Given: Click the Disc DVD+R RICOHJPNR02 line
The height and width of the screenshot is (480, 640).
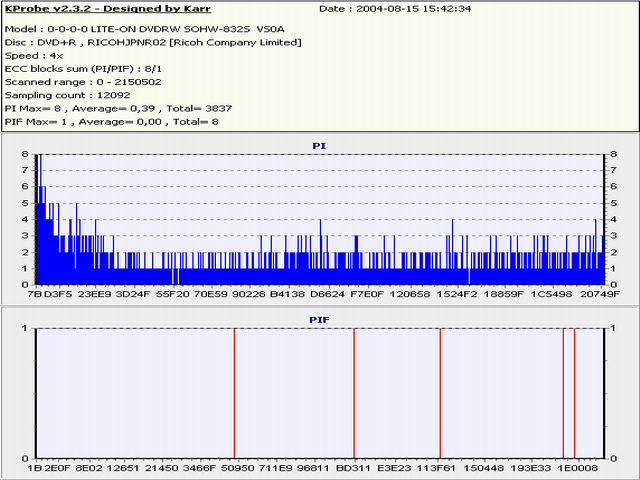Looking at the screenshot, I should (x=153, y=42).
